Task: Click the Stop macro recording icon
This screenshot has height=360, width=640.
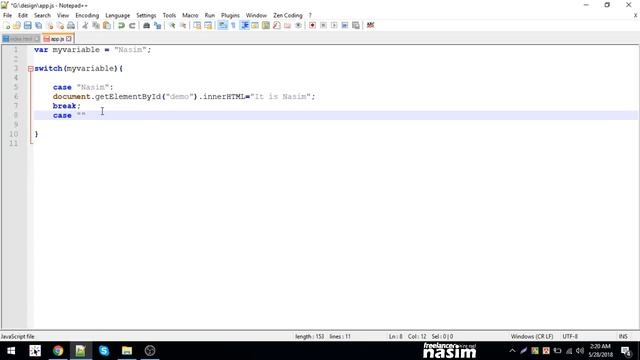Action: [x=323, y=25]
